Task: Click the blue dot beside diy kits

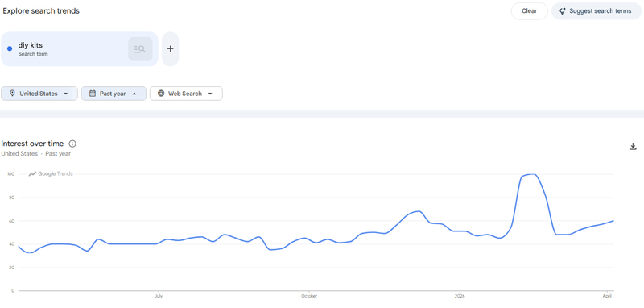Action: [10, 49]
